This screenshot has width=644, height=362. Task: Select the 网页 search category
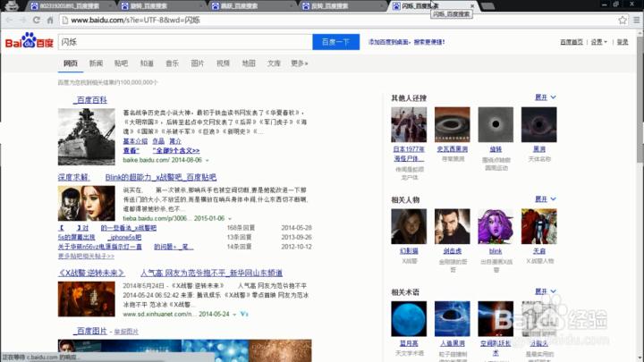coord(71,63)
